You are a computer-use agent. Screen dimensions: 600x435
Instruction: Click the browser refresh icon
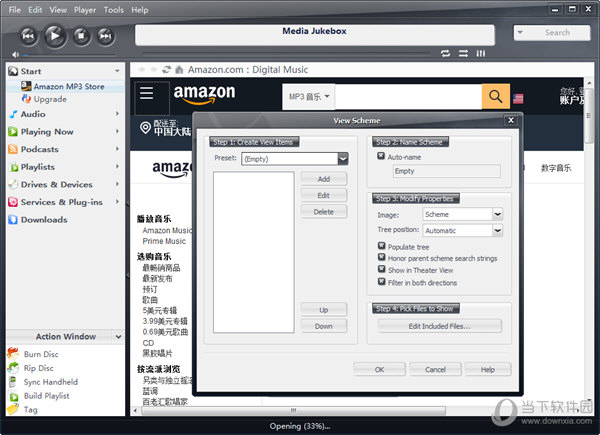166,70
